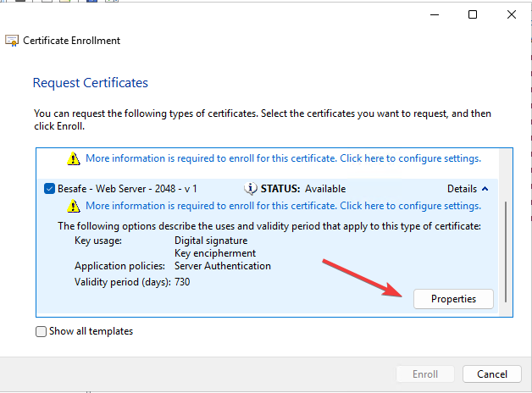Click the Details label to collapse the section
532x393 pixels.
tap(462, 189)
